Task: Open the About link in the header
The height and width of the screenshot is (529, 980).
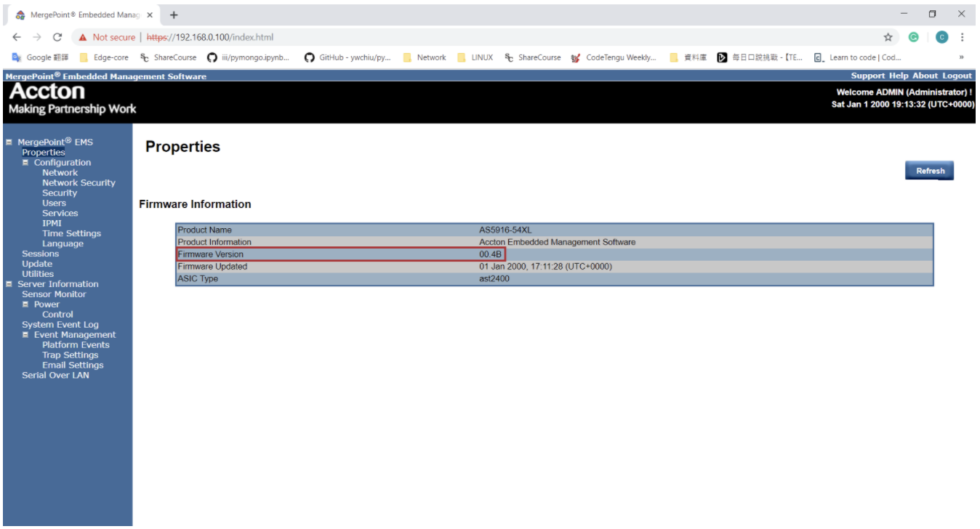Action: coord(925,76)
